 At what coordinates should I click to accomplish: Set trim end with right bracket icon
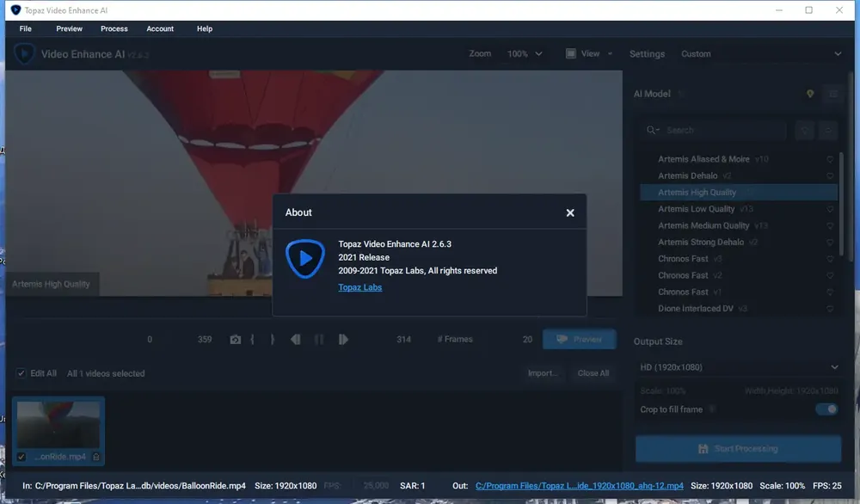pos(272,340)
